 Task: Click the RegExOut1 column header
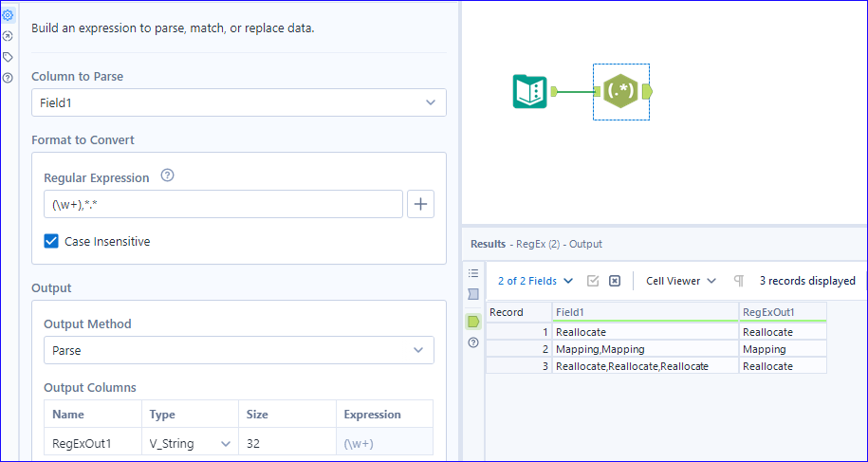pyautogui.click(x=782, y=311)
